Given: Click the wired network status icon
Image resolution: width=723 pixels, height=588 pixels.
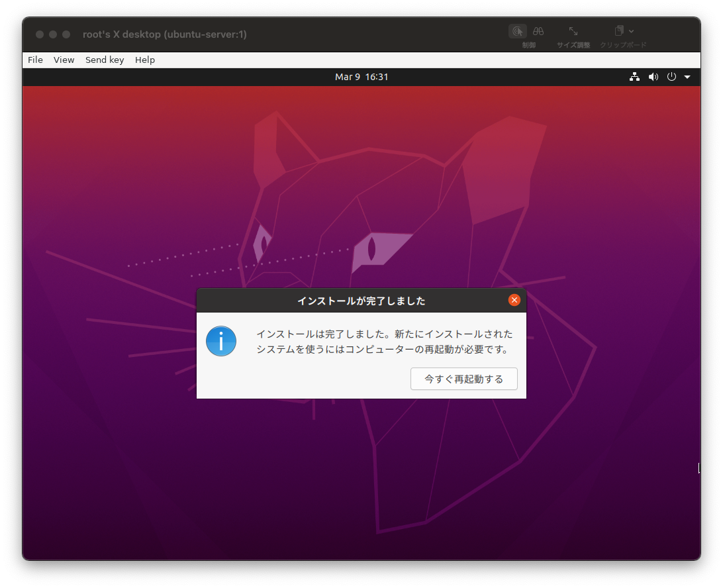Looking at the screenshot, I should [x=634, y=77].
